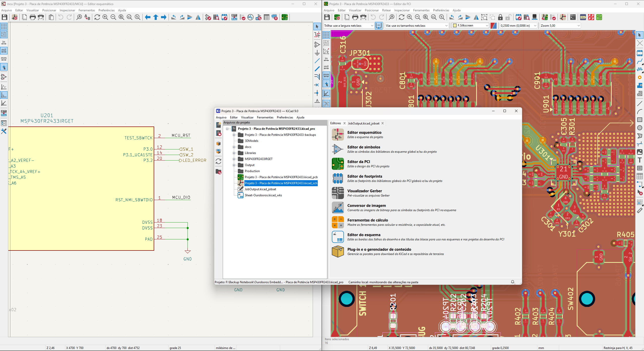Select Sheet-Ouroboros.kicad_wks file
This screenshot has height=351, width=644.
pyautogui.click(x=263, y=195)
